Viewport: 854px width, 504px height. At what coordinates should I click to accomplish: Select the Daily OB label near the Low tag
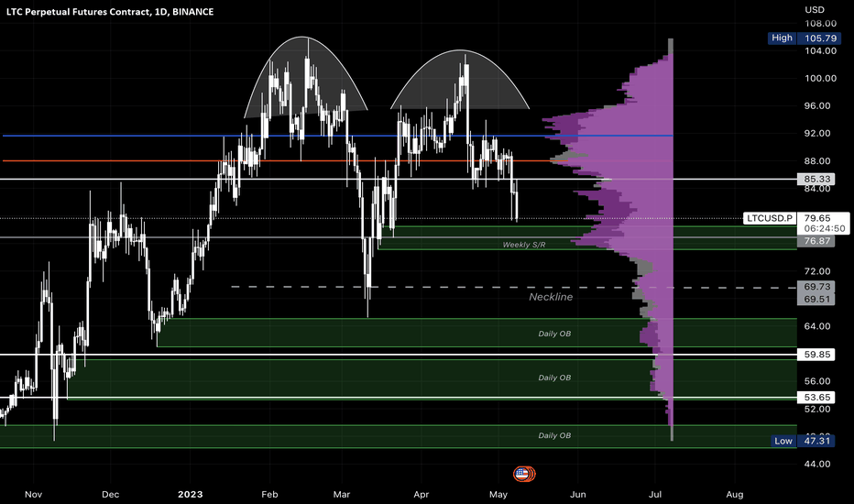coord(554,435)
